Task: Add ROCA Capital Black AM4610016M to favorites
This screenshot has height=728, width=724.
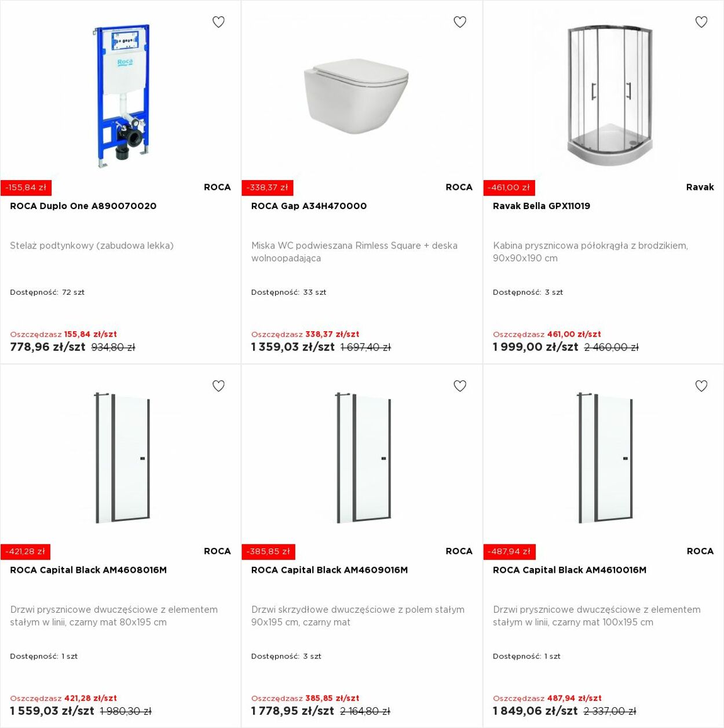Action: (701, 386)
